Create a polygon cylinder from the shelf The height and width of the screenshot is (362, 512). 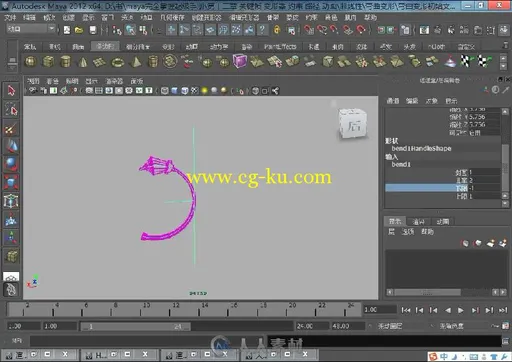click(66, 62)
